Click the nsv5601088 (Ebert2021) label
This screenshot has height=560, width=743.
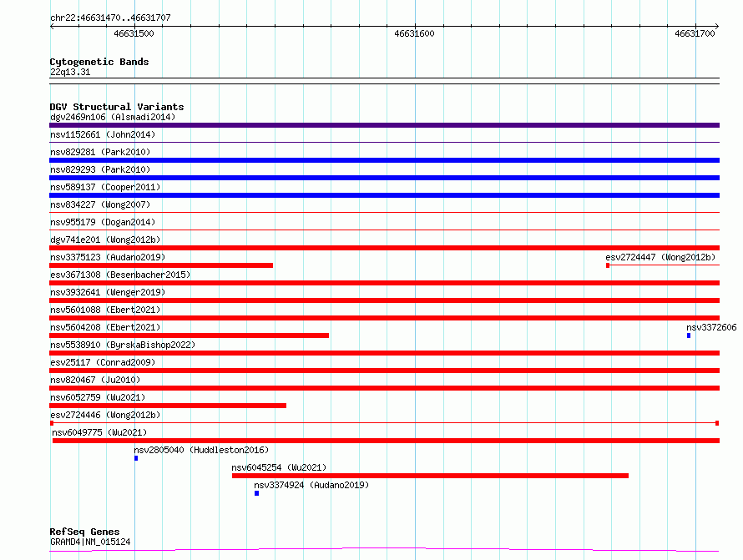coord(105,310)
